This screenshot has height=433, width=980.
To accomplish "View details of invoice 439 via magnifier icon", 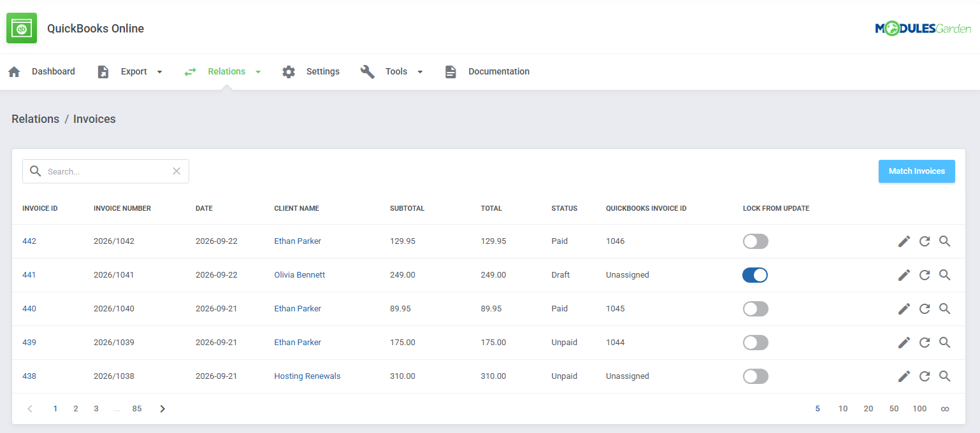I will [x=945, y=343].
